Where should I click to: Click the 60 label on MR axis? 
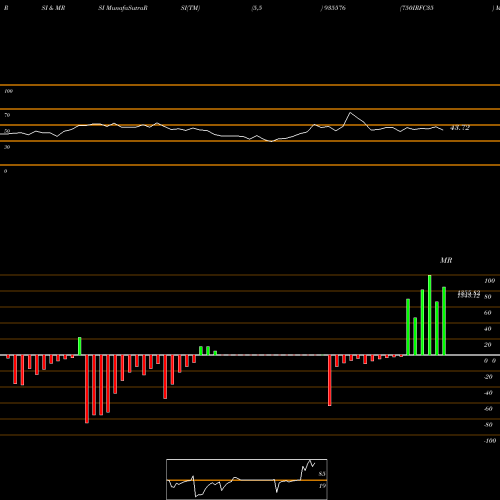point(488,313)
